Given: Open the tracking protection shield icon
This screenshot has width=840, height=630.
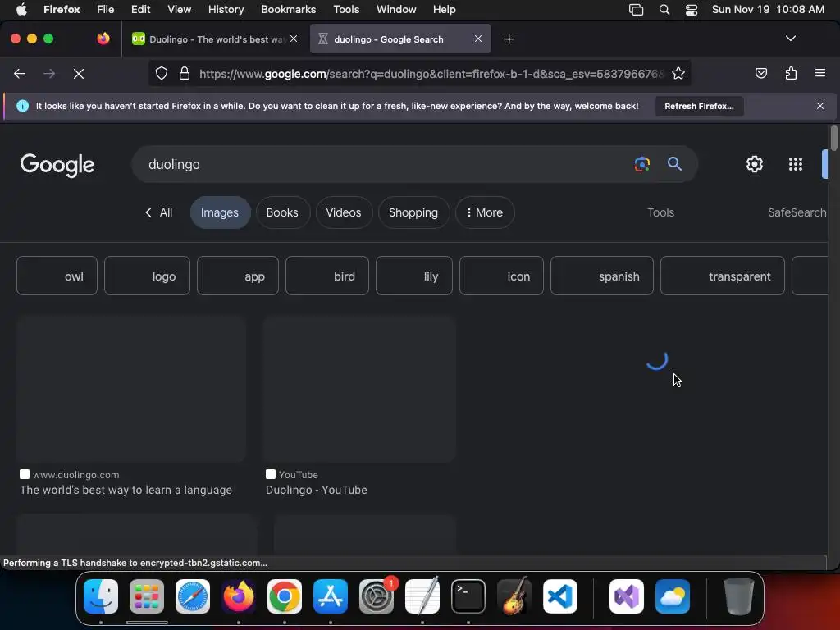Looking at the screenshot, I should point(162,73).
